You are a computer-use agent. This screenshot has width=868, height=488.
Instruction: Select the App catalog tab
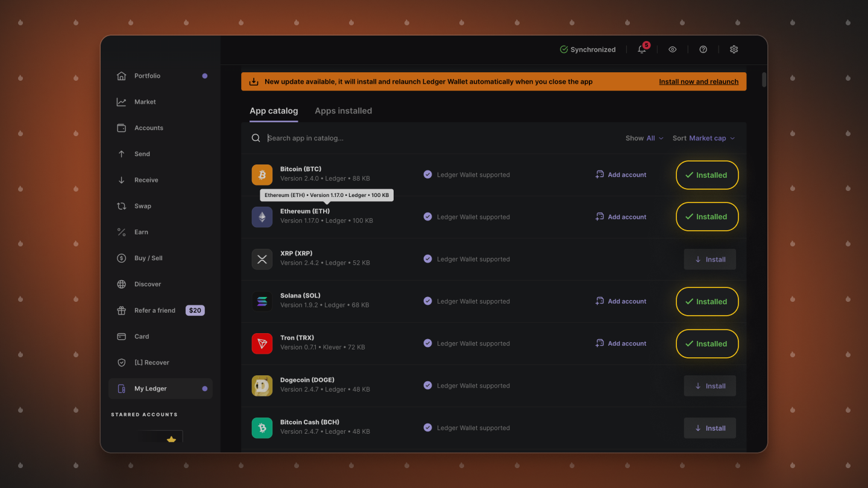click(274, 110)
